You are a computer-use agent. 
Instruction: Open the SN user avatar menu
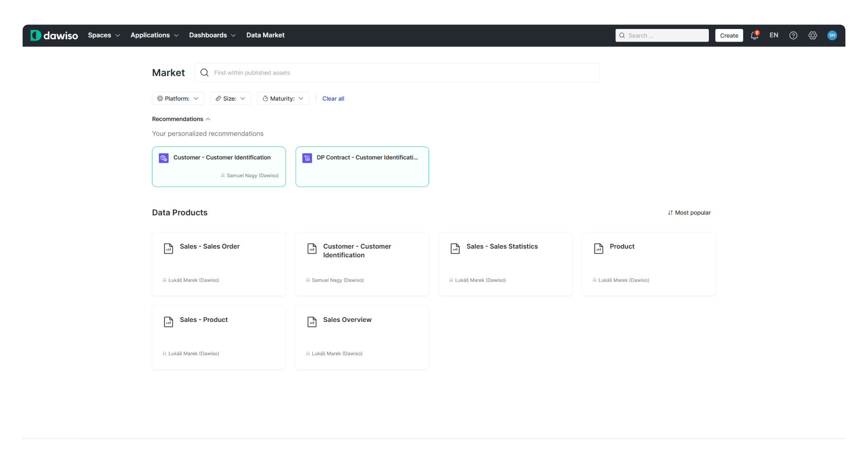[832, 35]
